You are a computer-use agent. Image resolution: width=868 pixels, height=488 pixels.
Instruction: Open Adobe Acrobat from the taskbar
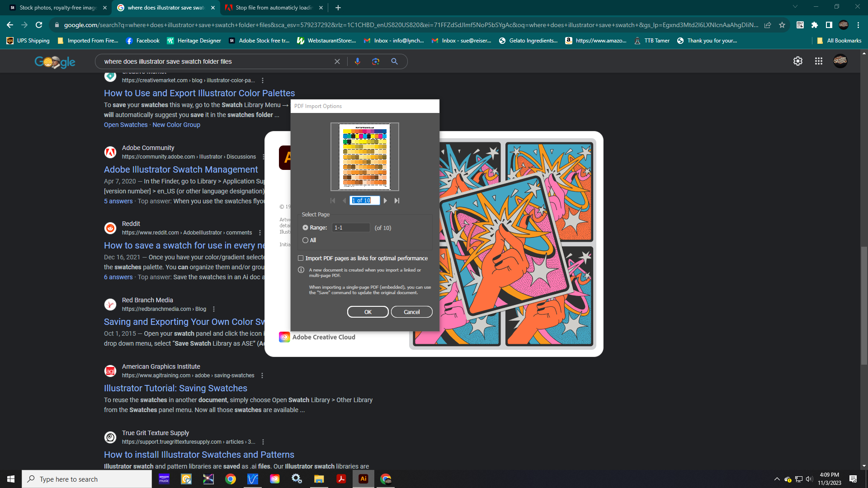click(341, 479)
